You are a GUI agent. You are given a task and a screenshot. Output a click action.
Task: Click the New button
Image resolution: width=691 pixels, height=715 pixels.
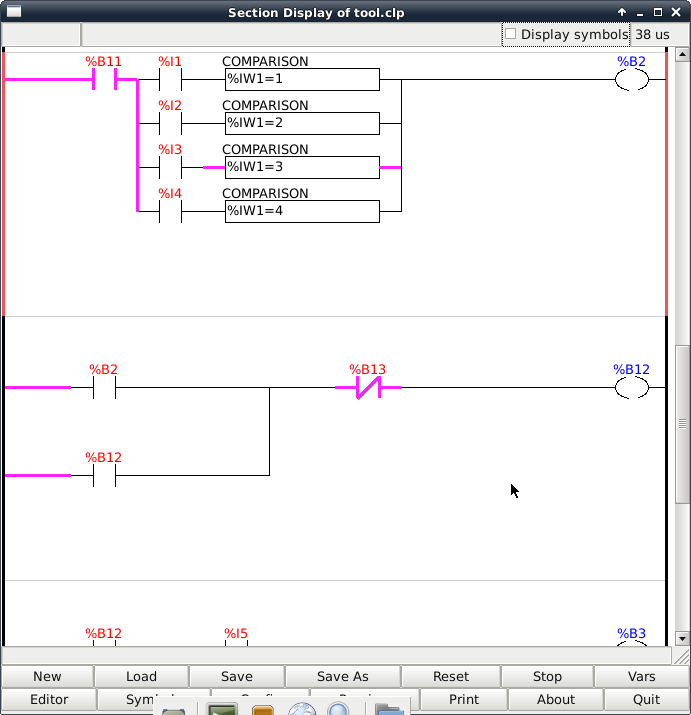pos(47,676)
